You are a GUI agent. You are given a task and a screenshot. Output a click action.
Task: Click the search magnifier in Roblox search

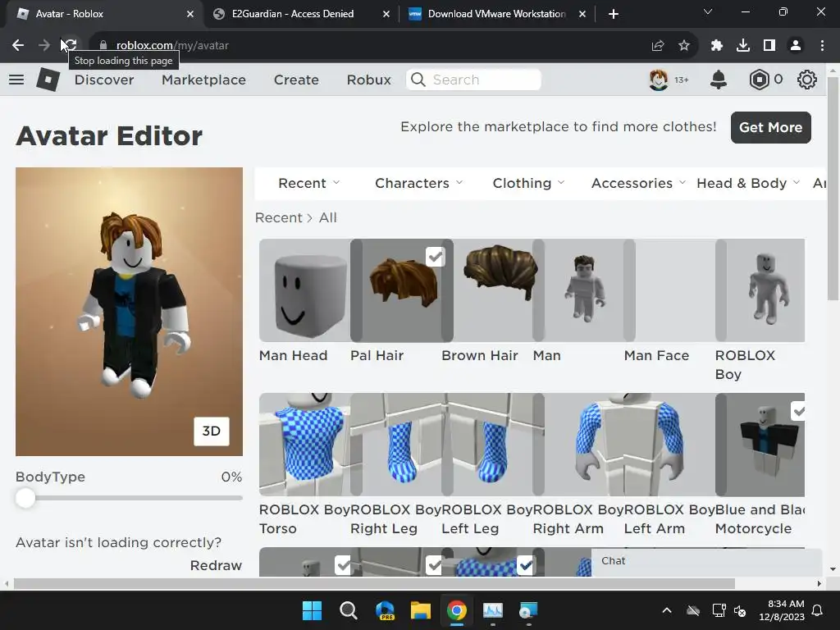(418, 80)
